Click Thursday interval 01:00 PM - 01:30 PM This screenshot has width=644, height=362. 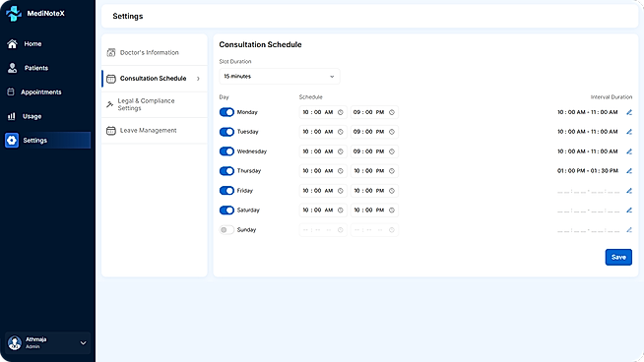click(x=587, y=171)
